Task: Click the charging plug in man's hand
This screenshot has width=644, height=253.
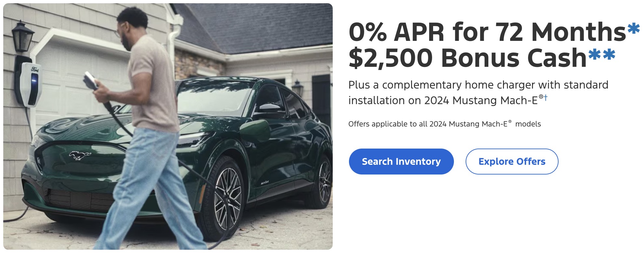Action: tap(90, 81)
